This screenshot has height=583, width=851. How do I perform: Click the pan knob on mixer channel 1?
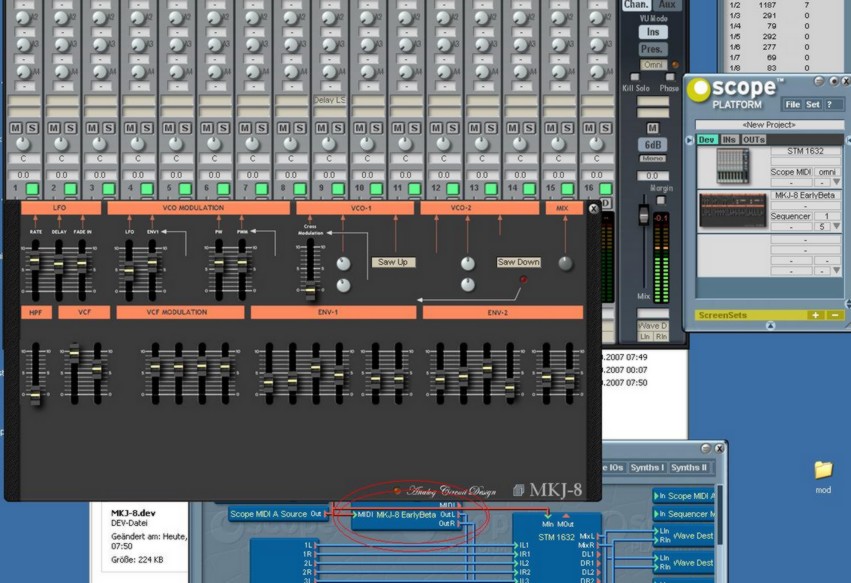(x=23, y=144)
